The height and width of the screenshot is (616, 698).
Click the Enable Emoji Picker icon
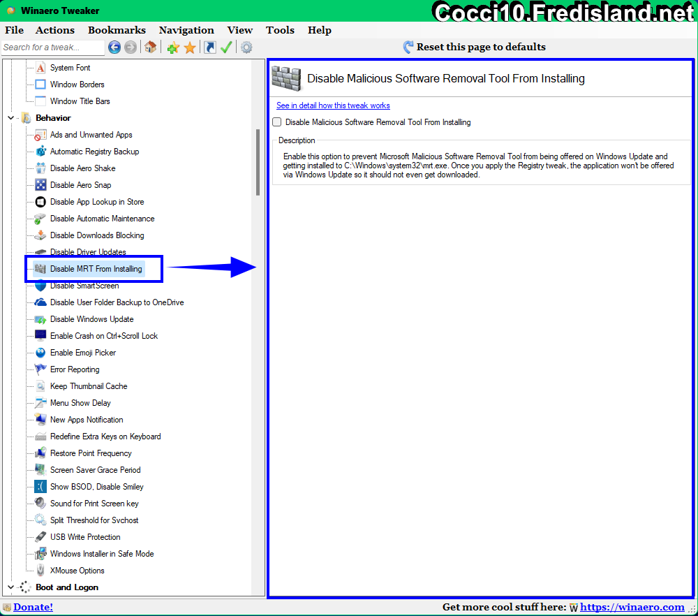(x=40, y=353)
